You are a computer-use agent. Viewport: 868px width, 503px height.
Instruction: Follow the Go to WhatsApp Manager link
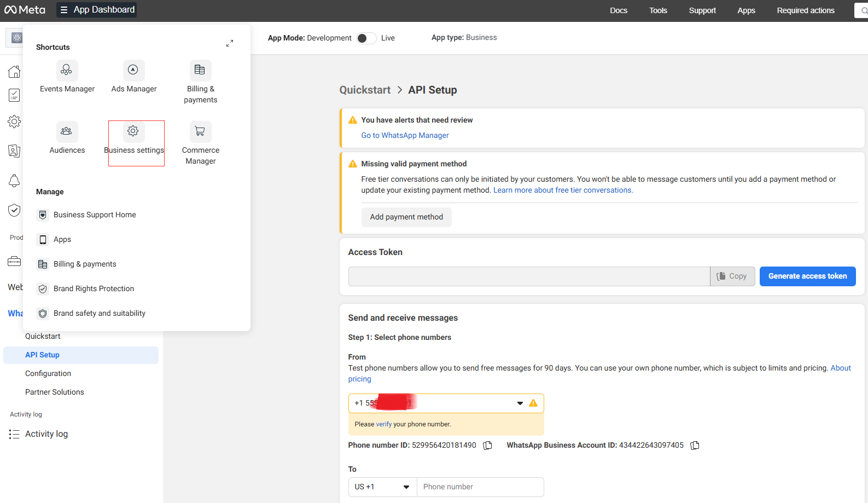click(x=405, y=135)
